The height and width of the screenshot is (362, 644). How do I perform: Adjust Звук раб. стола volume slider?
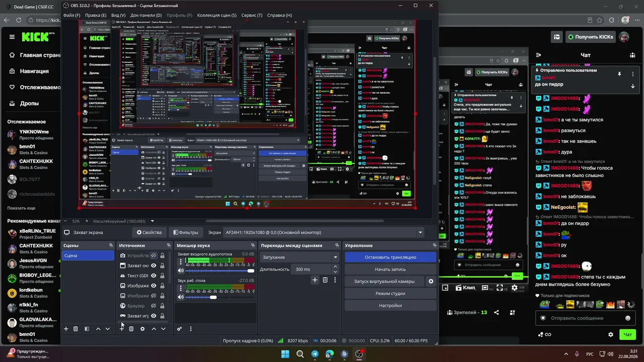coord(220,298)
